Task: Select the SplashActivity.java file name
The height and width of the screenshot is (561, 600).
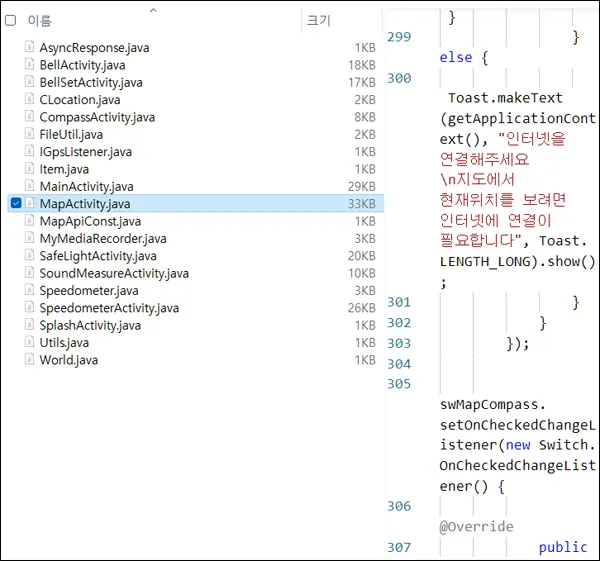Action: click(90, 325)
